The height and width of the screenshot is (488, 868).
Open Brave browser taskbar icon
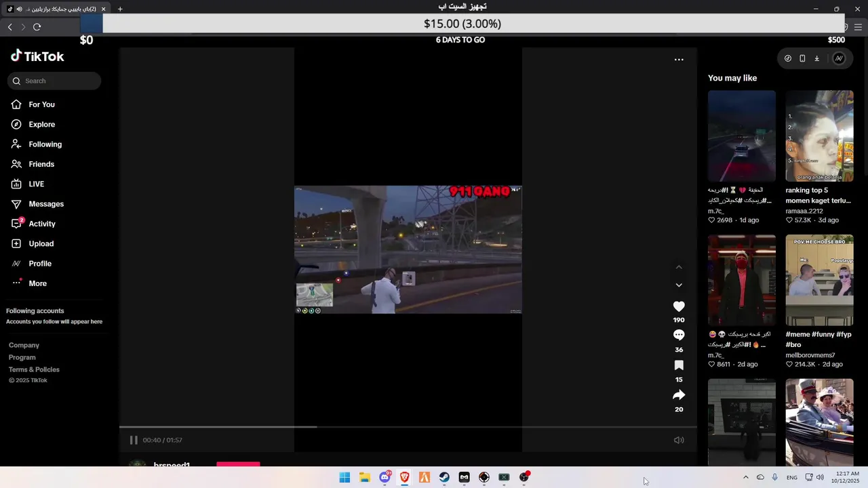click(x=404, y=477)
